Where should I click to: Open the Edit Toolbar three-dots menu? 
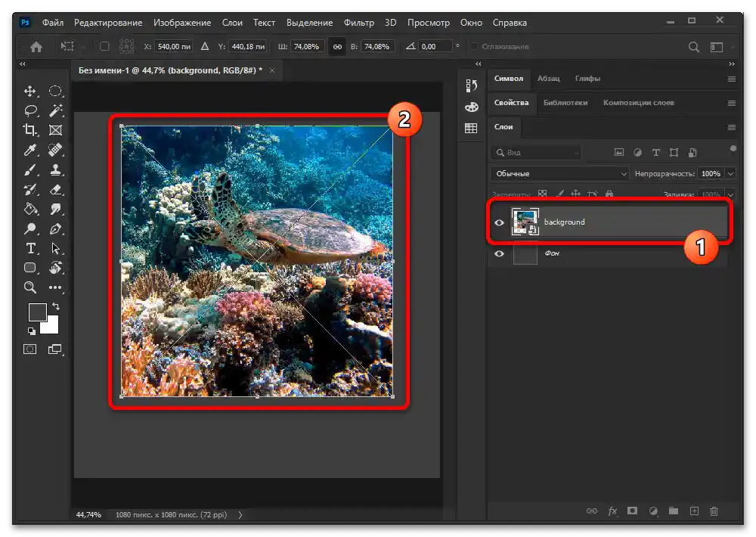click(55, 287)
